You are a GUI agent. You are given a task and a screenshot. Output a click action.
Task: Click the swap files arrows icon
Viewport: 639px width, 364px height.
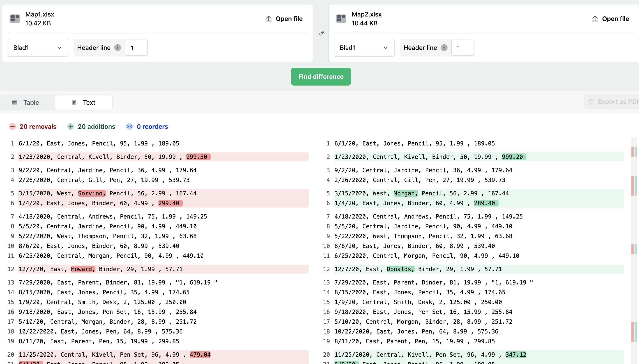pyautogui.click(x=321, y=33)
